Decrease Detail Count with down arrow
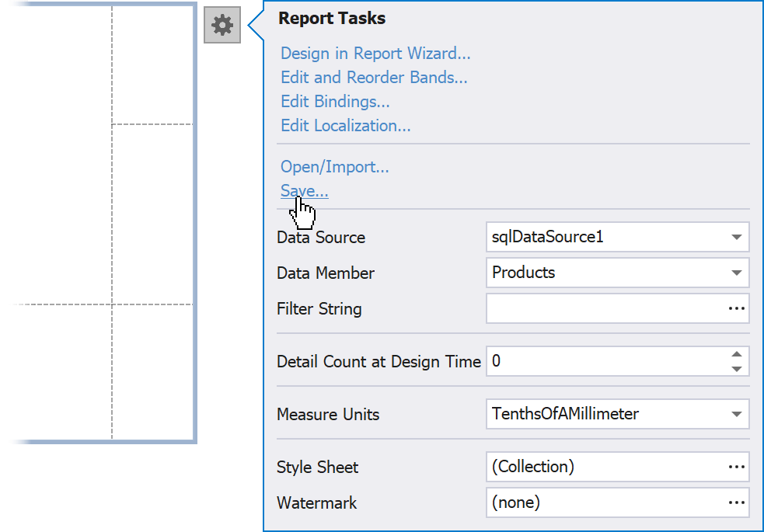 (736, 369)
